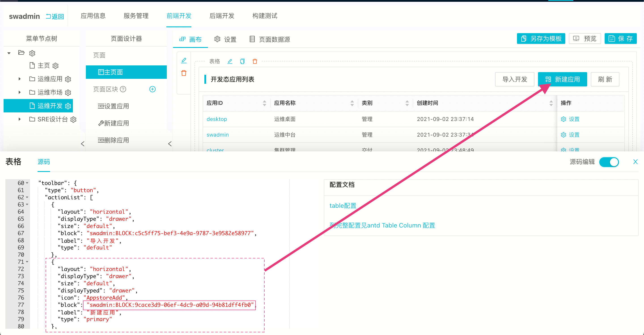This screenshot has height=335, width=644.
Task: Click the 返回 link
Action: click(55, 17)
